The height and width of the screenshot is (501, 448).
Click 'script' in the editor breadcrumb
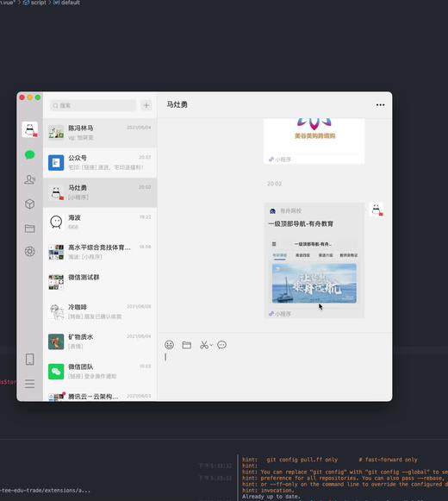pyautogui.click(x=39, y=3)
